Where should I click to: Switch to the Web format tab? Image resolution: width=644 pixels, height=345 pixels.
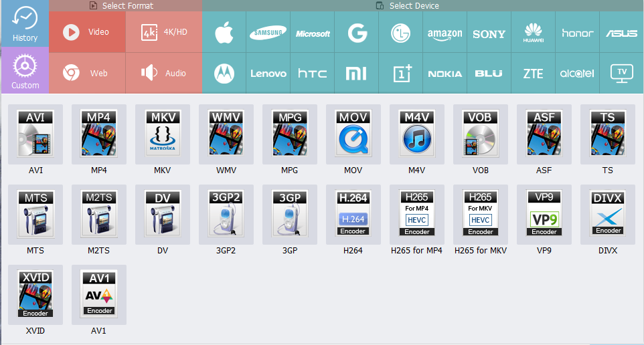pyautogui.click(x=87, y=73)
